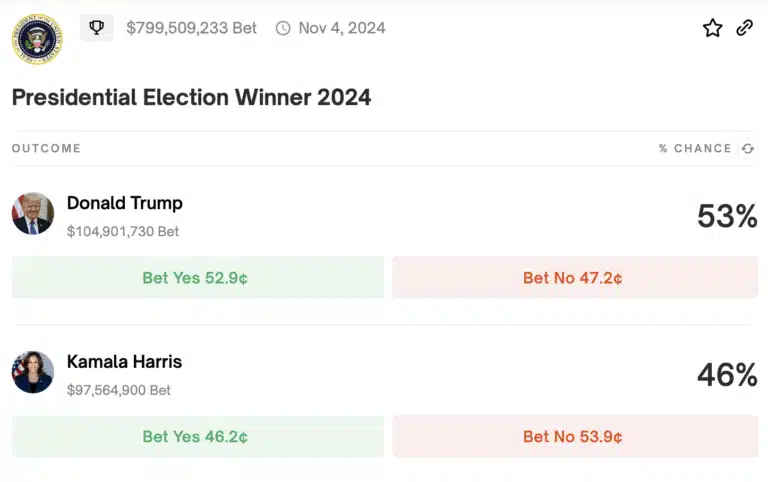Click the OUTCOME column header

pos(46,149)
